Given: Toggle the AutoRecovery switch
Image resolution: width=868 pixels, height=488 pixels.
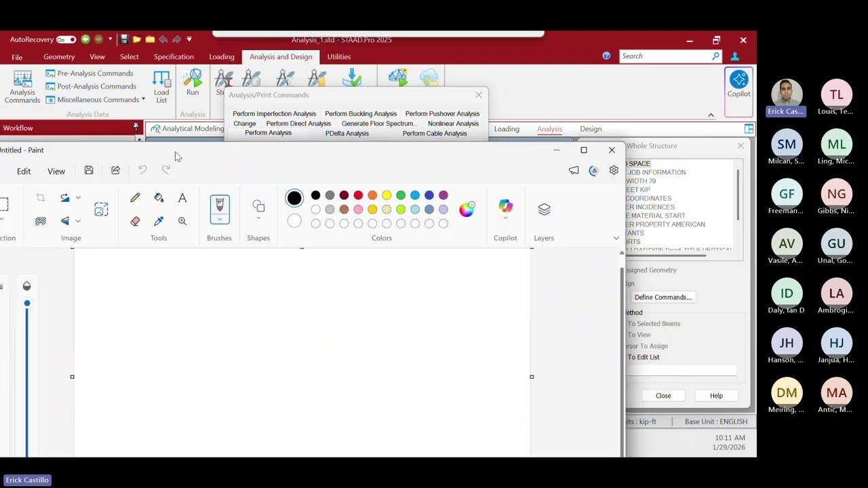Looking at the screenshot, I should (x=66, y=39).
